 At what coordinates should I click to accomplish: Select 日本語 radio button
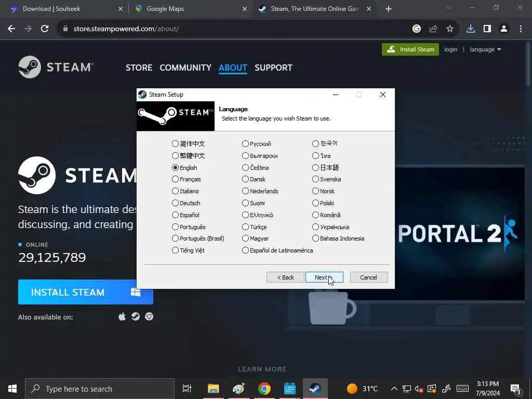click(315, 168)
